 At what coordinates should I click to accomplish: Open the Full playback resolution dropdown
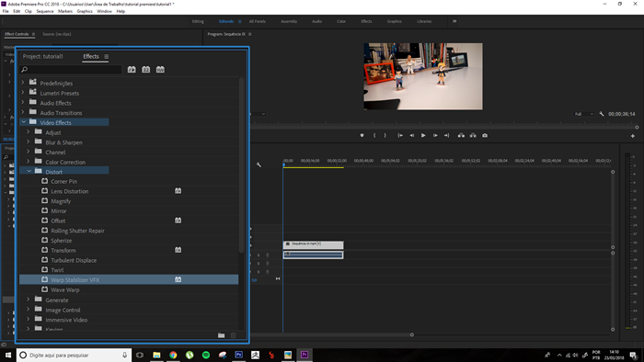point(583,114)
